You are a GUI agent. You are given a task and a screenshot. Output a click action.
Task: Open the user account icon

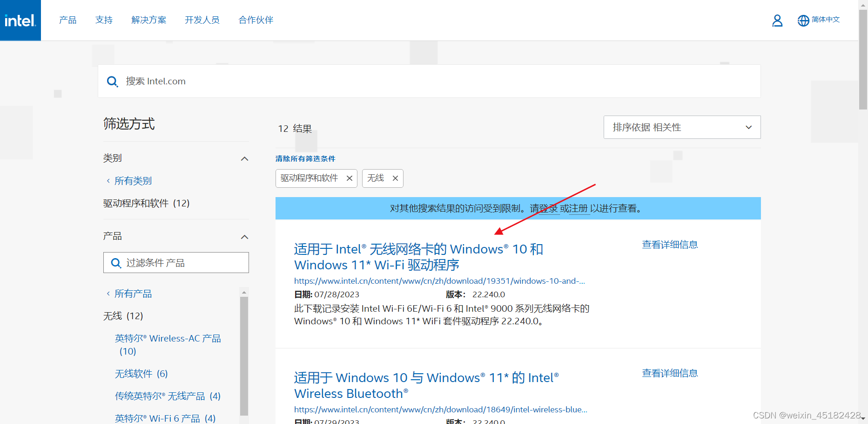click(x=777, y=21)
